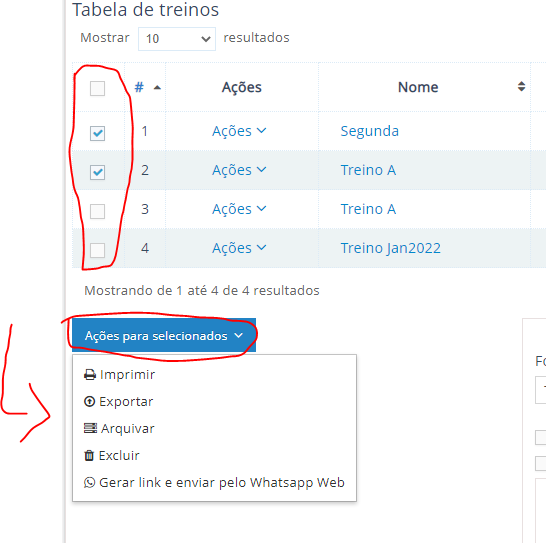Click the upload arrow icon beside Exportar

(89, 402)
